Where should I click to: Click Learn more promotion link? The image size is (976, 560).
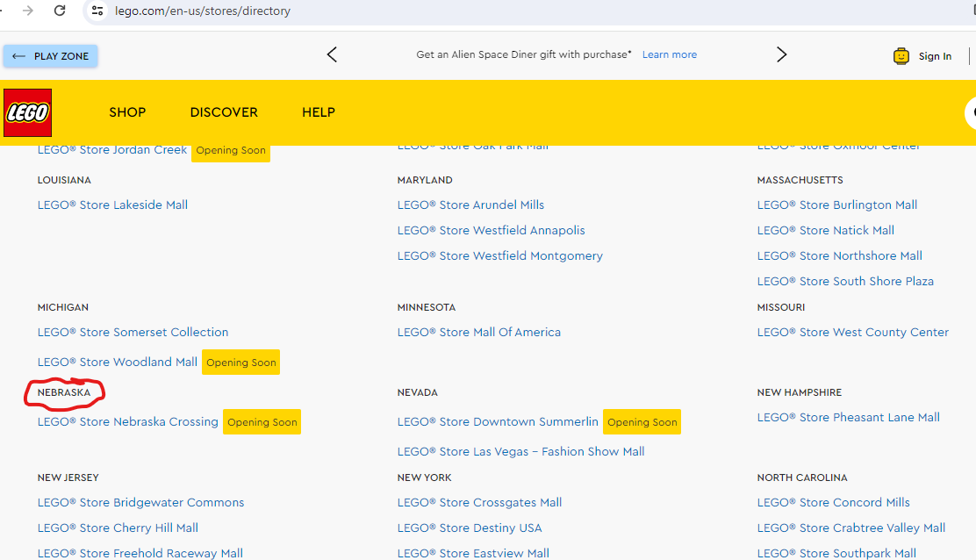point(670,54)
